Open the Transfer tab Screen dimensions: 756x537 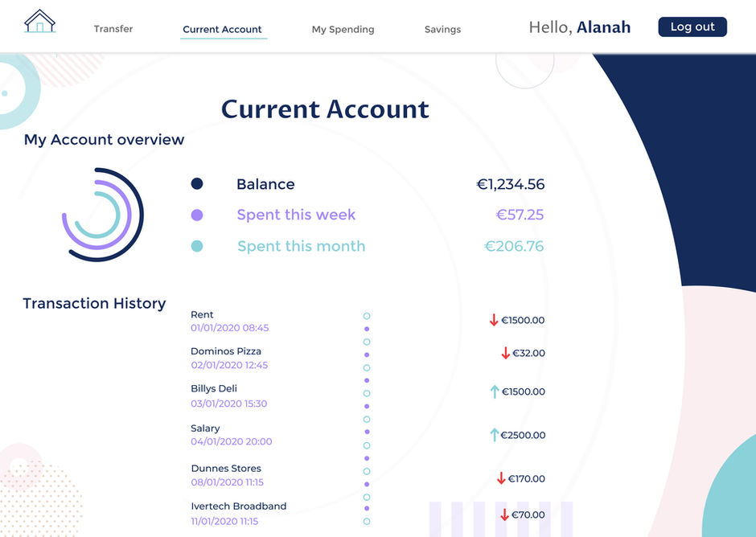click(x=113, y=29)
